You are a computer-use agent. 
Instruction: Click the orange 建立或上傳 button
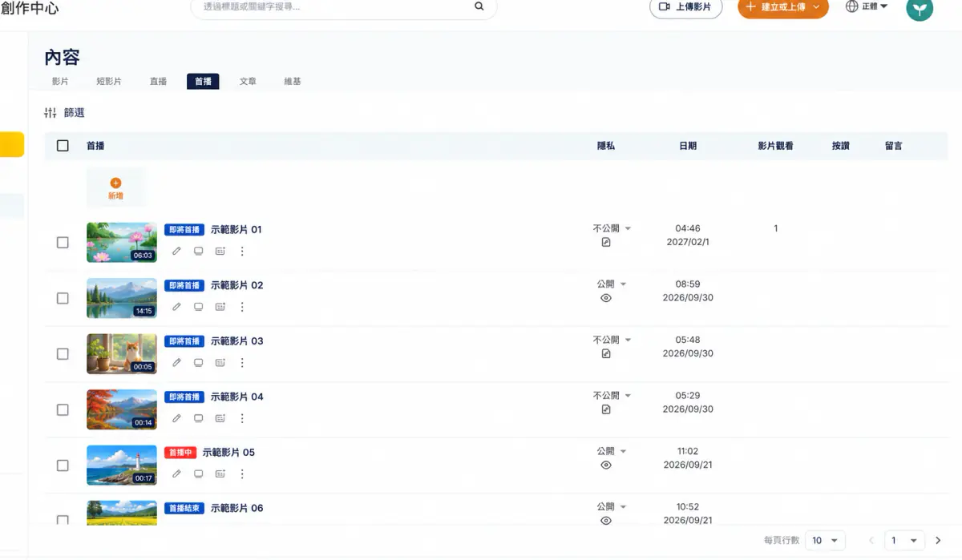[783, 7]
